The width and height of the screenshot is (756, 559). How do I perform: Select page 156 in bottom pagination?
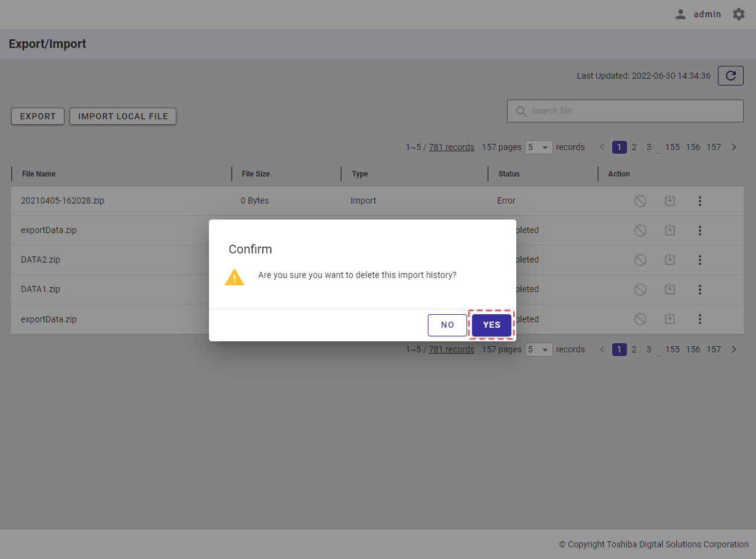tap(693, 349)
